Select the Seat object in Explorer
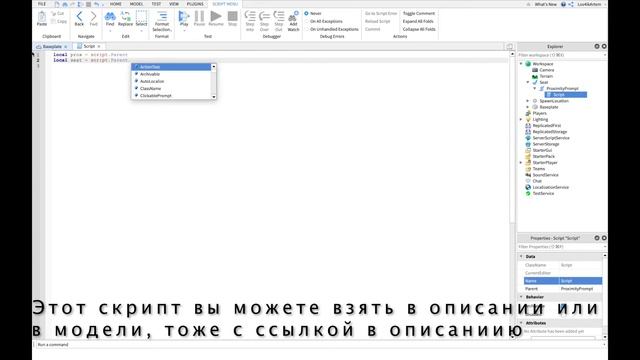640x360 pixels. pyautogui.click(x=544, y=82)
